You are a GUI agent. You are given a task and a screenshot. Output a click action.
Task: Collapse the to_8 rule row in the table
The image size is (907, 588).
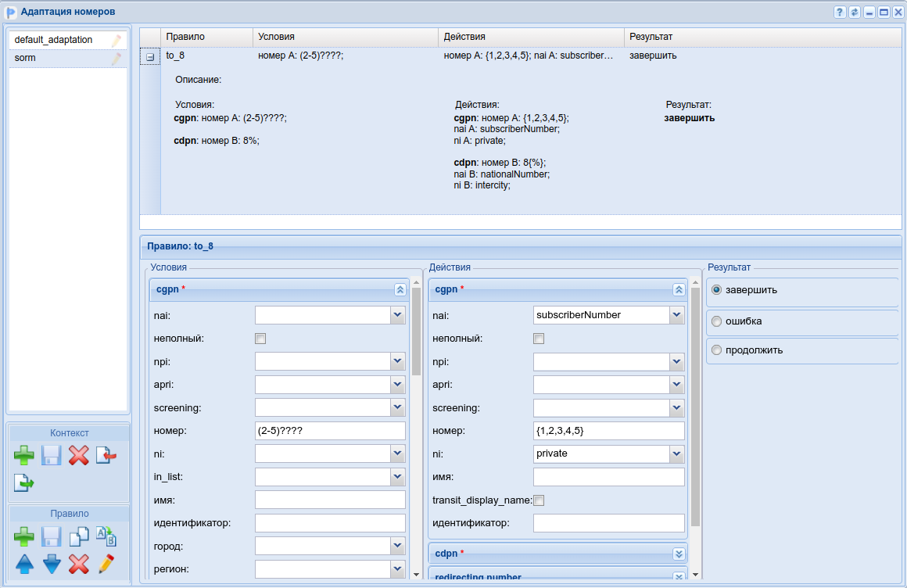coord(150,57)
